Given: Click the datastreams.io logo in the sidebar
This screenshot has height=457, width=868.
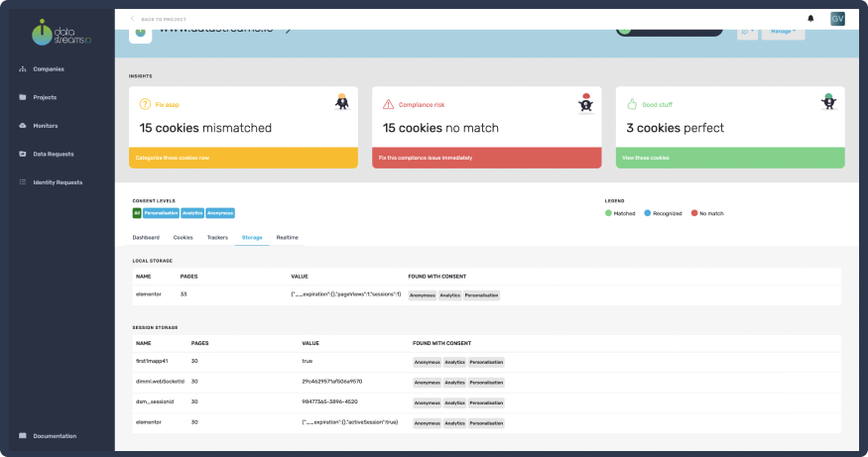Looking at the screenshot, I should tap(62, 33).
